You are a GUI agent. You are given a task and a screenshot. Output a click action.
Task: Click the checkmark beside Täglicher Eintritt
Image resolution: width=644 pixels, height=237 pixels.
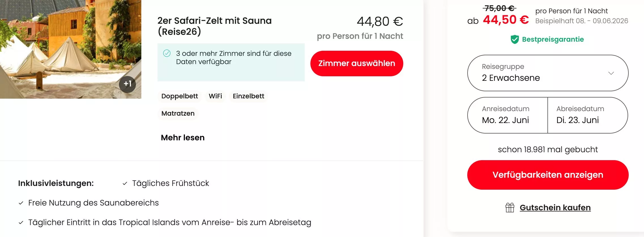[21, 223]
